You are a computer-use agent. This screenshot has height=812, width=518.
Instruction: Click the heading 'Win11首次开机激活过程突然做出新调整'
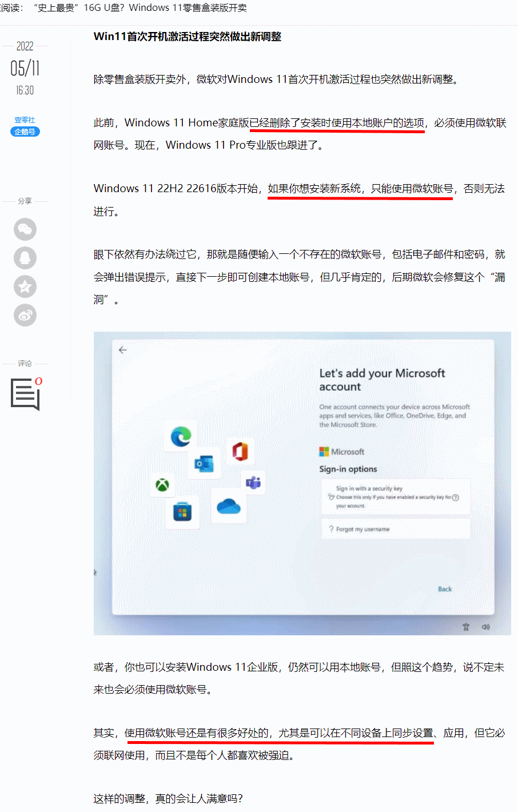tap(188, 37)
